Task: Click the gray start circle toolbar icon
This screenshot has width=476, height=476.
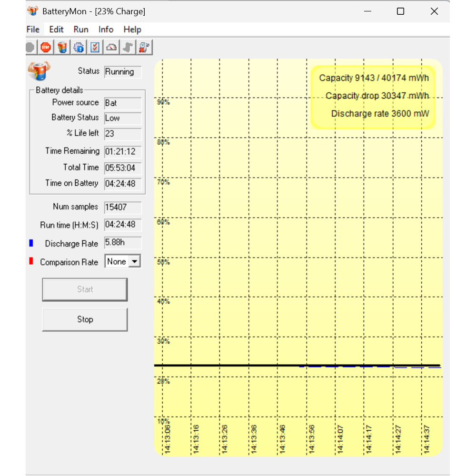Action: 30,47
